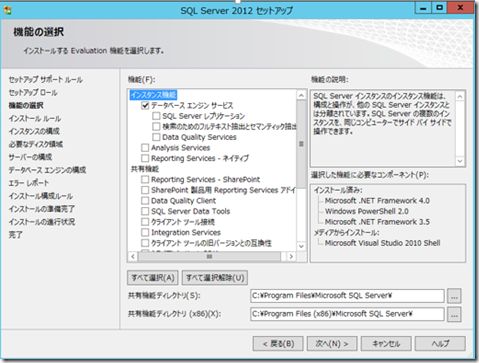The image size is (479, 363).
Task: Check SQL Server Data Tools
Action: (145, 211)
